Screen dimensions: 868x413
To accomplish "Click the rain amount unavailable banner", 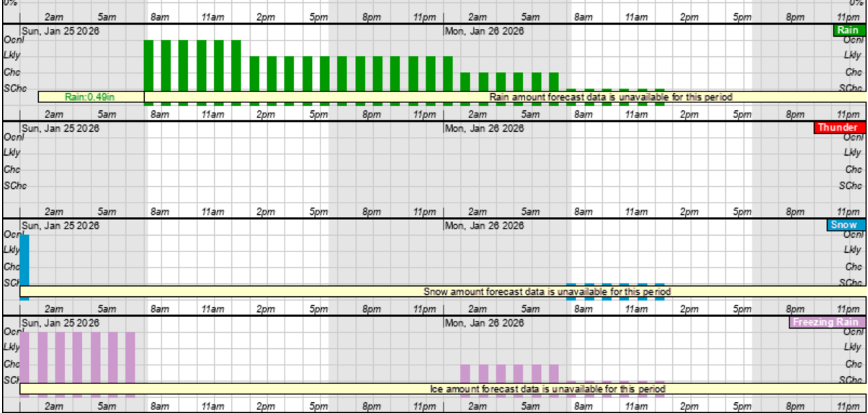I will [x=610, y=97].
